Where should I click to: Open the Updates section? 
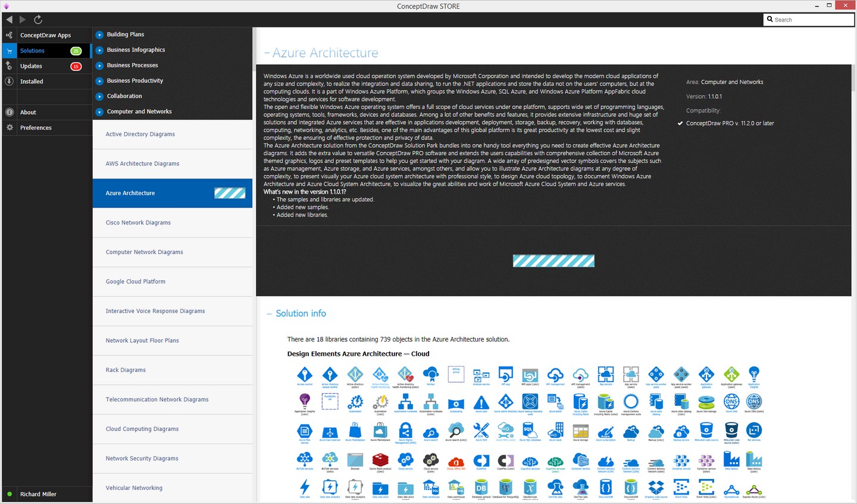pyautogui.click(x=46, y=66)
